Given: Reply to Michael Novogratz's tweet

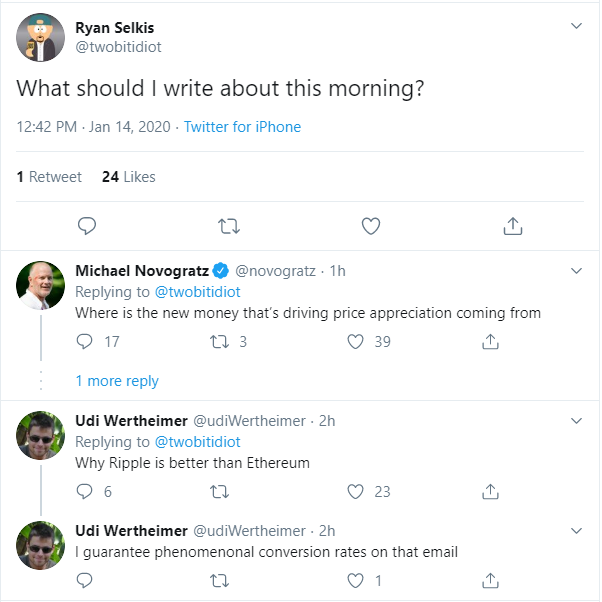Looking at the screenshot, I should [84, 341].
